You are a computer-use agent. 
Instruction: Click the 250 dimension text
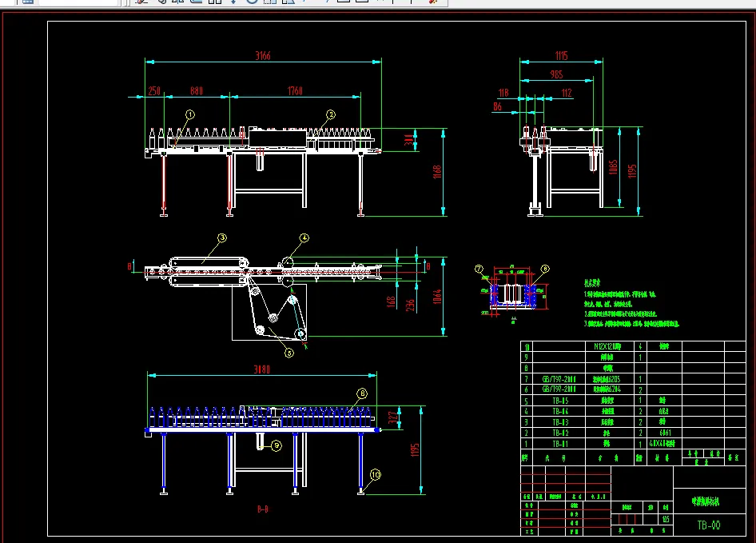tap(154, 90)
